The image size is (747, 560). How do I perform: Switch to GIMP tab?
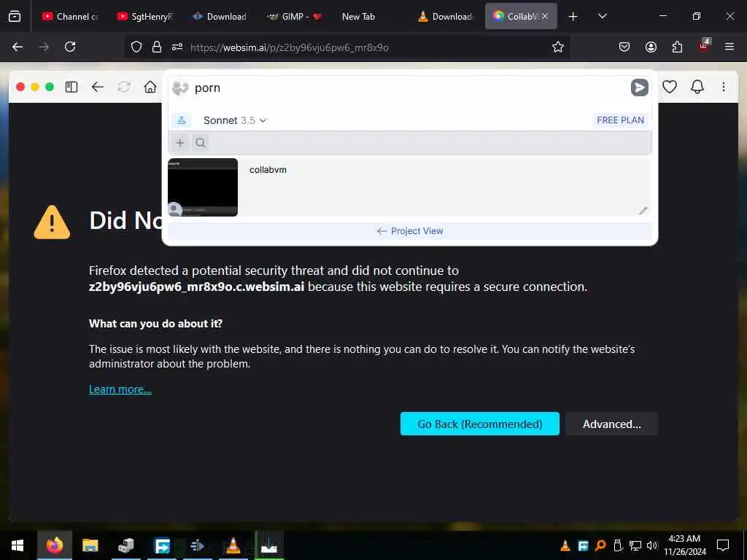click(x=295, y=16)
